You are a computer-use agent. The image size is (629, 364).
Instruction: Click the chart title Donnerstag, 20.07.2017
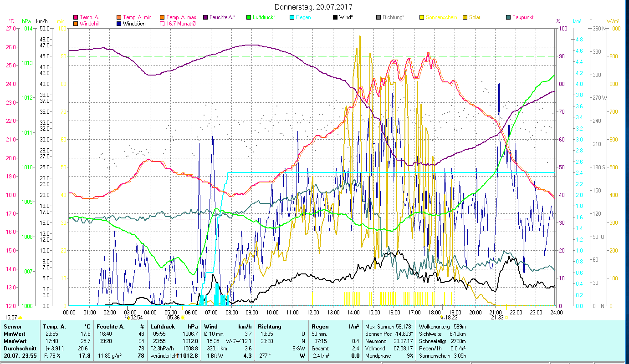(313, 7)
